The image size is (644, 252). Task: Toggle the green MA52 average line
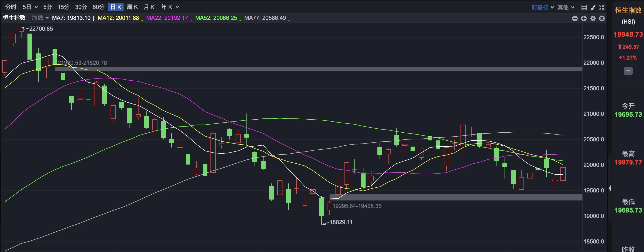click(216, 18)
